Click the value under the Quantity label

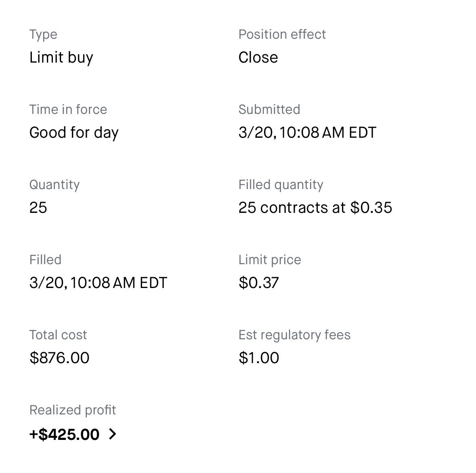[38, 208]
